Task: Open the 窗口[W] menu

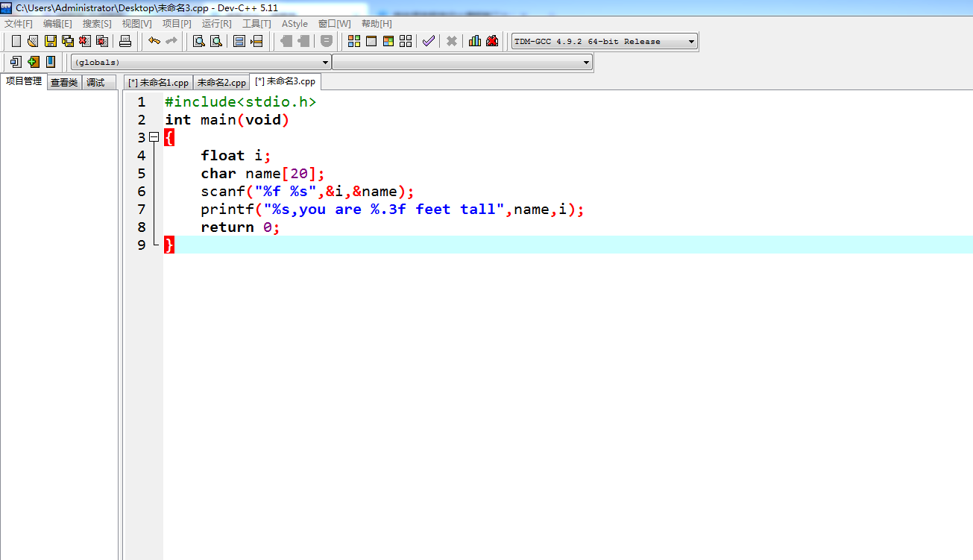Action: [334, 24]
